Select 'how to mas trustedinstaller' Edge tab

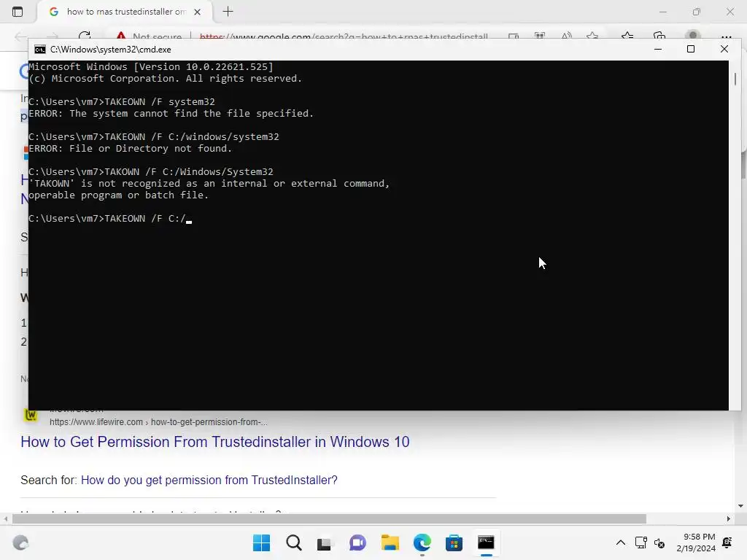coord(125,12)
